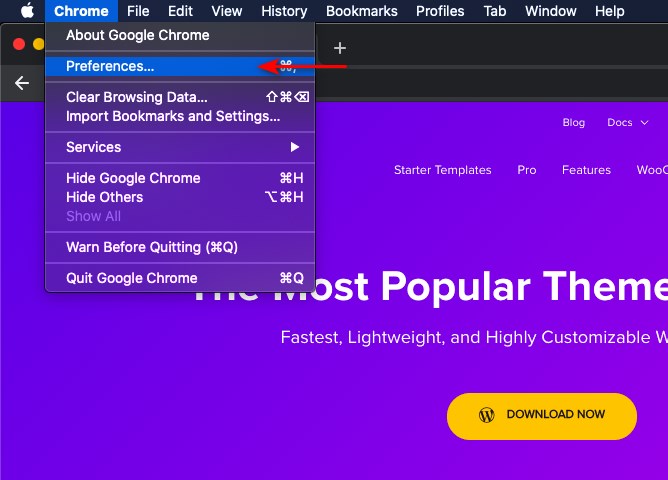Open the File menu
Image resolution: width=668 pixels, height=480 pixels.
(x=138, y=11)
